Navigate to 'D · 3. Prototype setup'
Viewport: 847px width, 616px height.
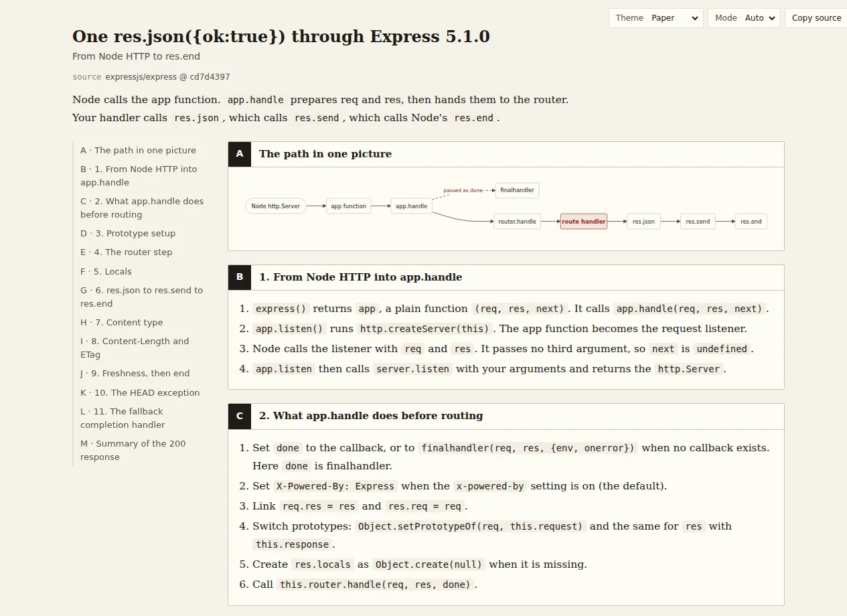(128, 233)
